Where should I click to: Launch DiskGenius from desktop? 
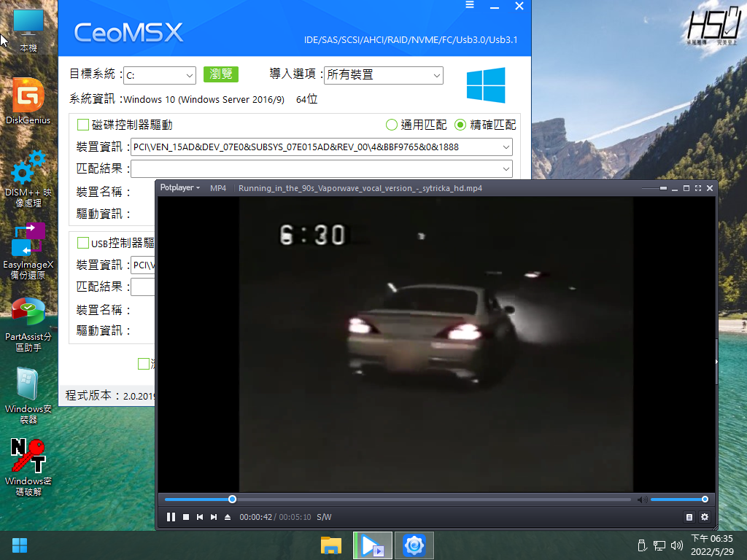pos(28,101)
